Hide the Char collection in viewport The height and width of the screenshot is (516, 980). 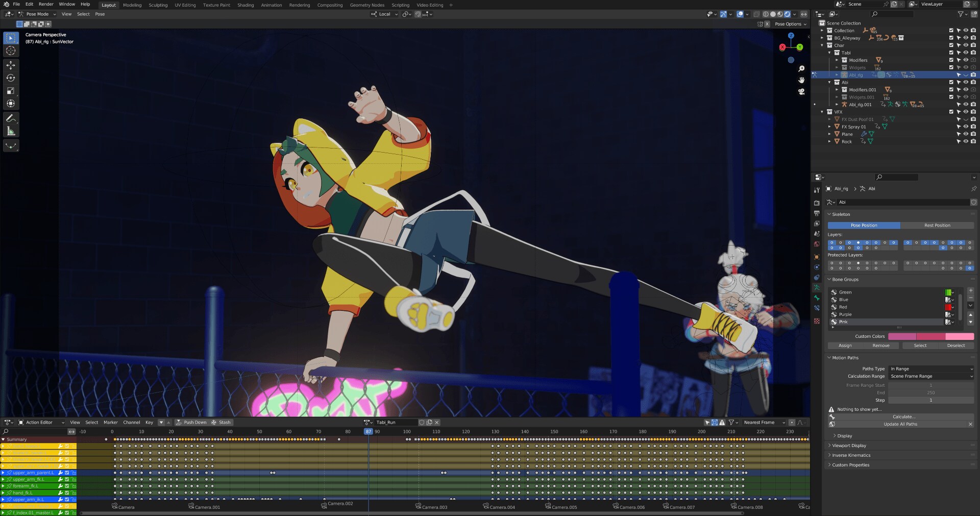pos(966,45)
